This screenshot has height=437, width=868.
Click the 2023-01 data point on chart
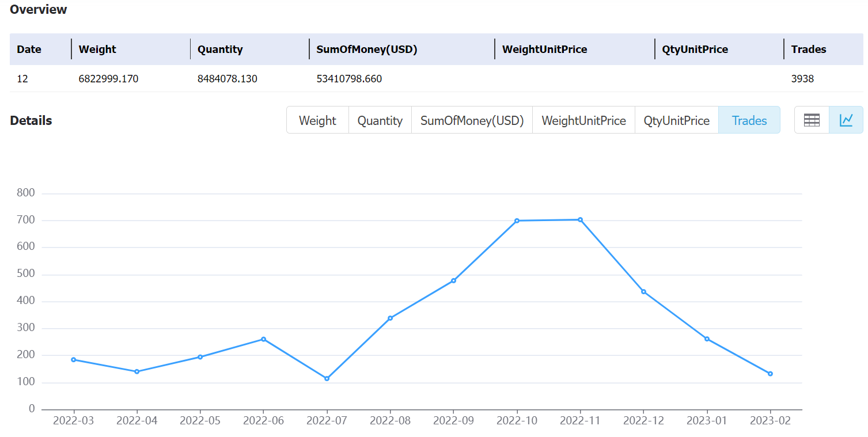[707, 339]
